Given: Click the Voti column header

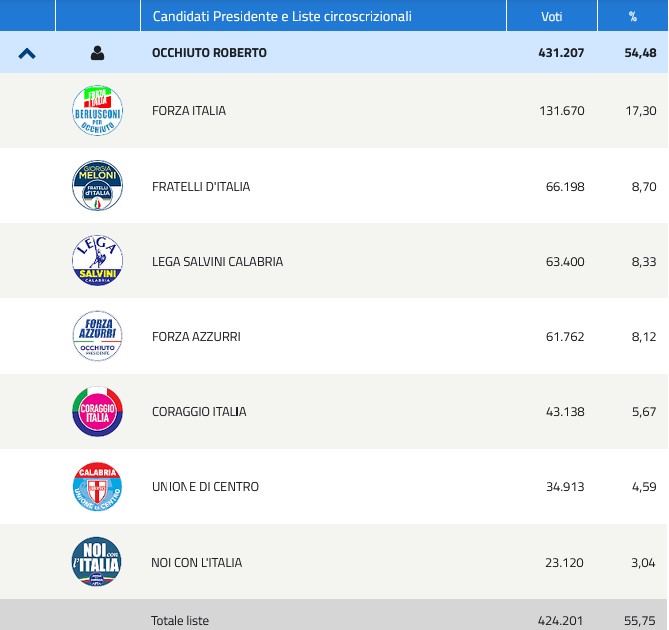Looking at the screenshot, I should [x=552, y=17].
